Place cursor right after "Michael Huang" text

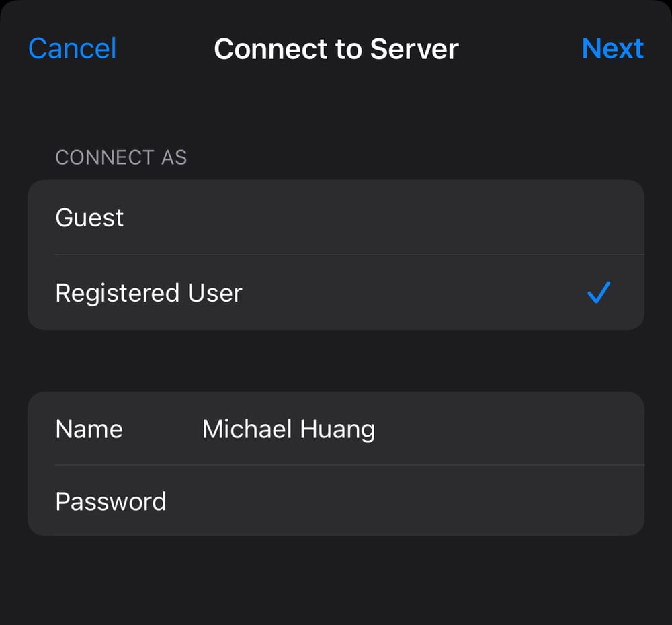(x=377, y=429)
